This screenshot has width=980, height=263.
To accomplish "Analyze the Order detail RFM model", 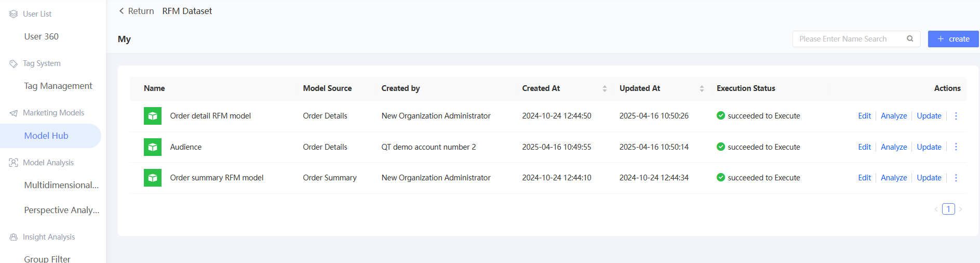I will (x=893, y=116).
